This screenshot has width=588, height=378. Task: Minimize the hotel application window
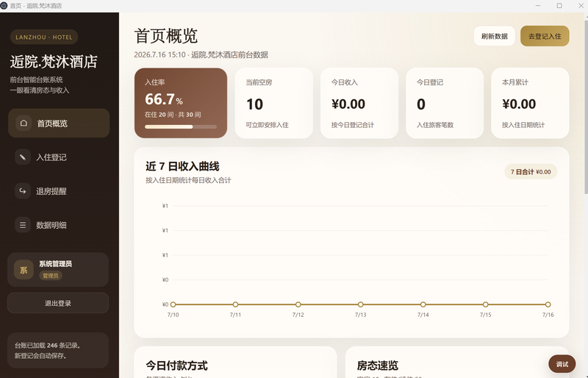(538, 6)
